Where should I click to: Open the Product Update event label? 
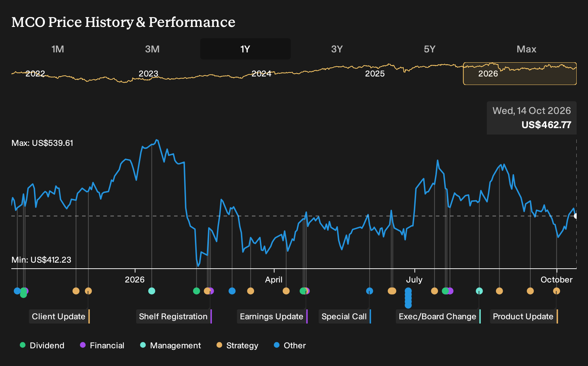coord(524,316)
